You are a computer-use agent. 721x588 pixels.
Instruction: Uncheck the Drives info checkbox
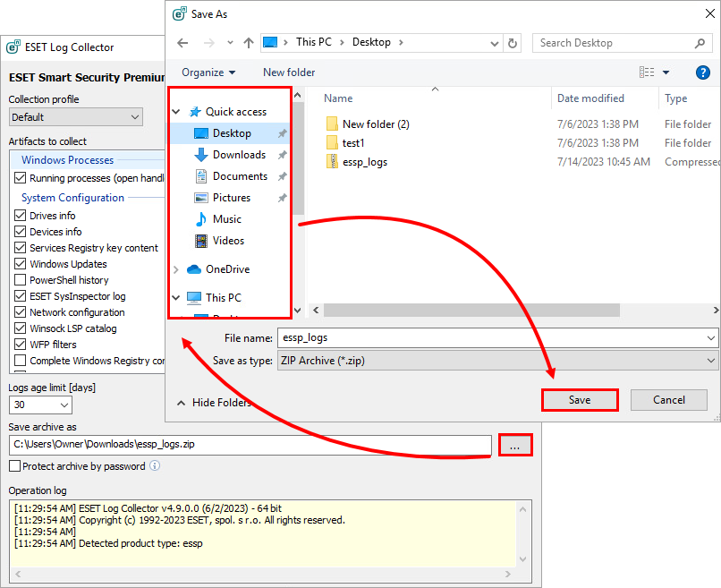21,216
